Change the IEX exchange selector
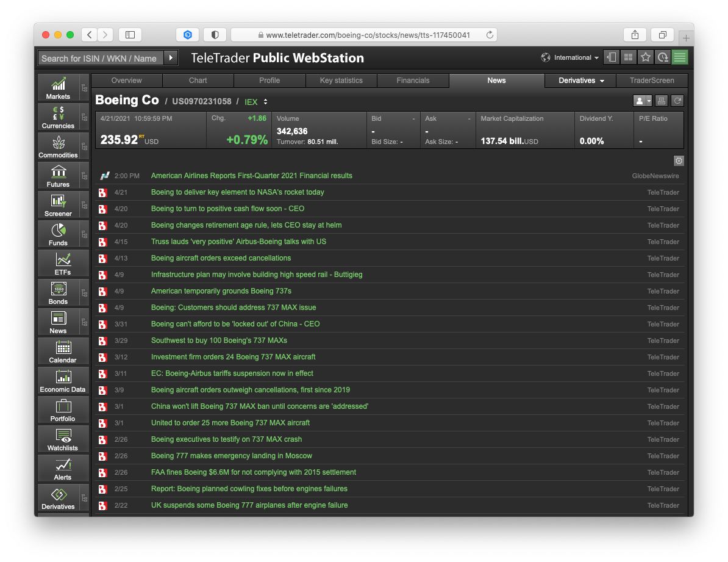Viewport: 728px width, 562px height. 256,102
